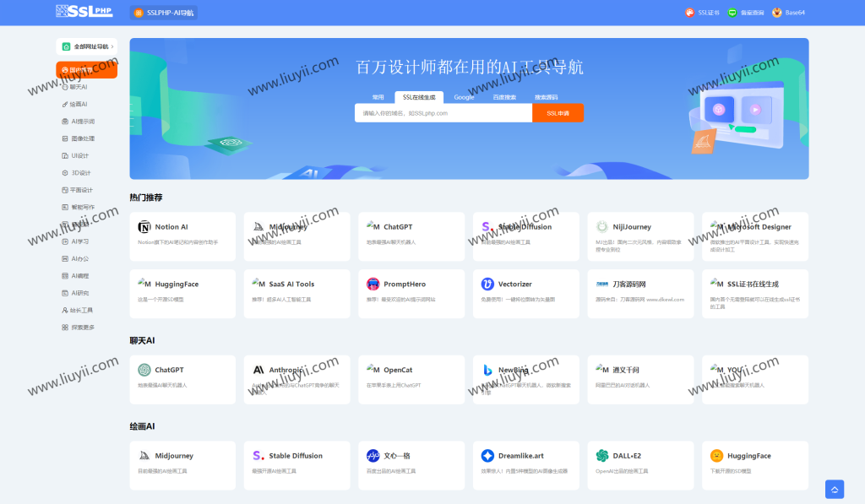Open ChatGPT card under 热门推荐
The image size is (865, 504).
[x=411, y=236]
